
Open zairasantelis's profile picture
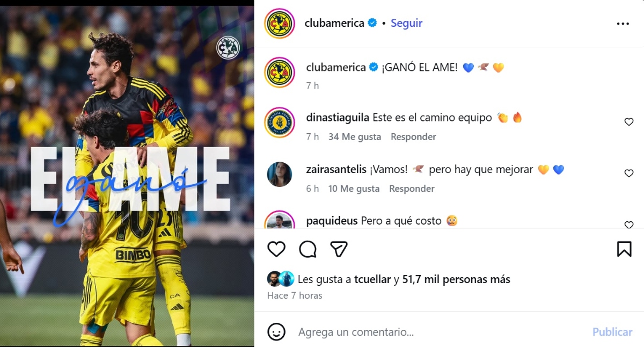click(280, 174)
